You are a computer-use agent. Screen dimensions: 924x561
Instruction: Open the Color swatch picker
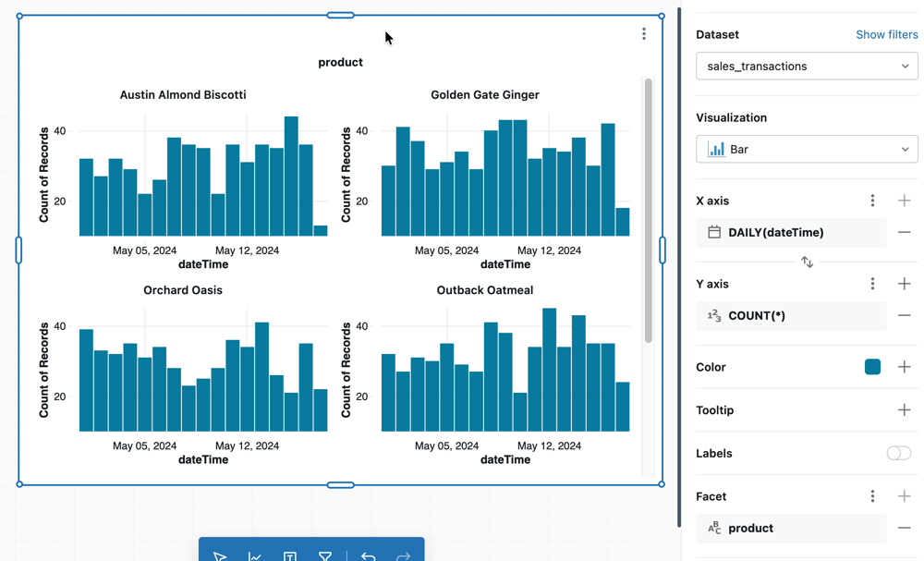click(x=872, y=367)
